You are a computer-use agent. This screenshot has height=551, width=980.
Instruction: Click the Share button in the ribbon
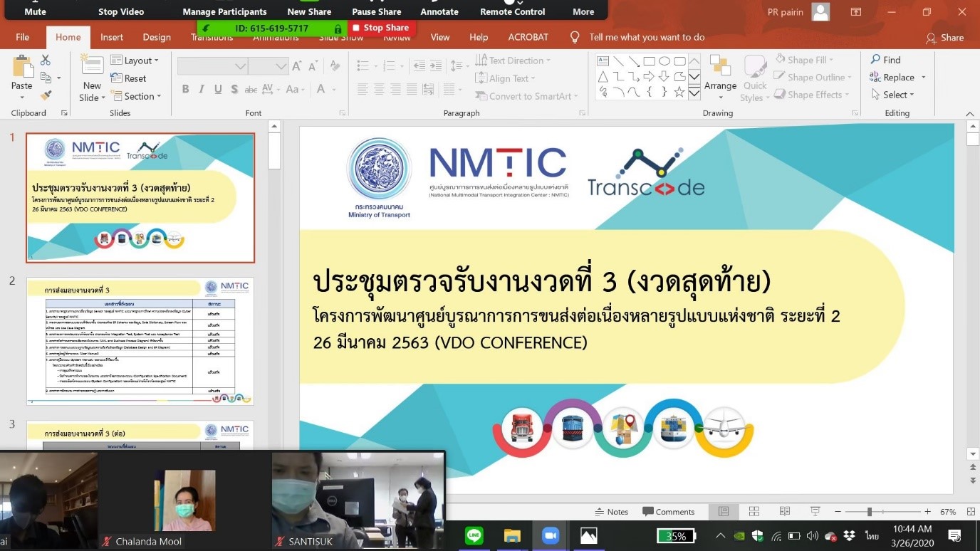tap(945, 38)
